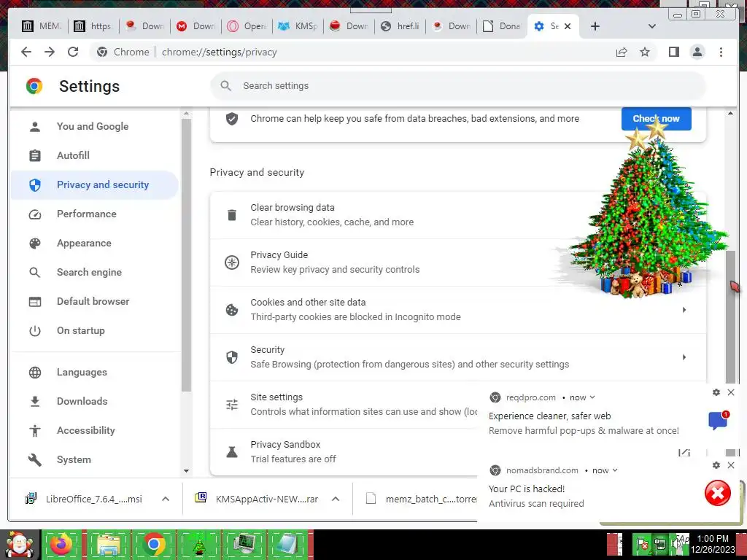This screenshot has height=560, width=747.
Task: Close the reqdpro.com notification
Action: tap(731, 392)
